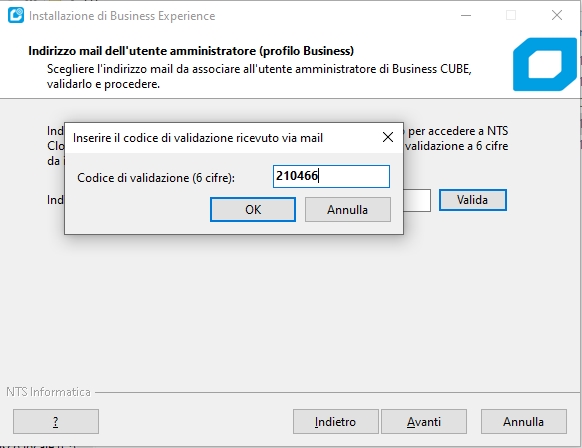
Task: Confirm the validation code with OK
Action: (x=253, y=210)
